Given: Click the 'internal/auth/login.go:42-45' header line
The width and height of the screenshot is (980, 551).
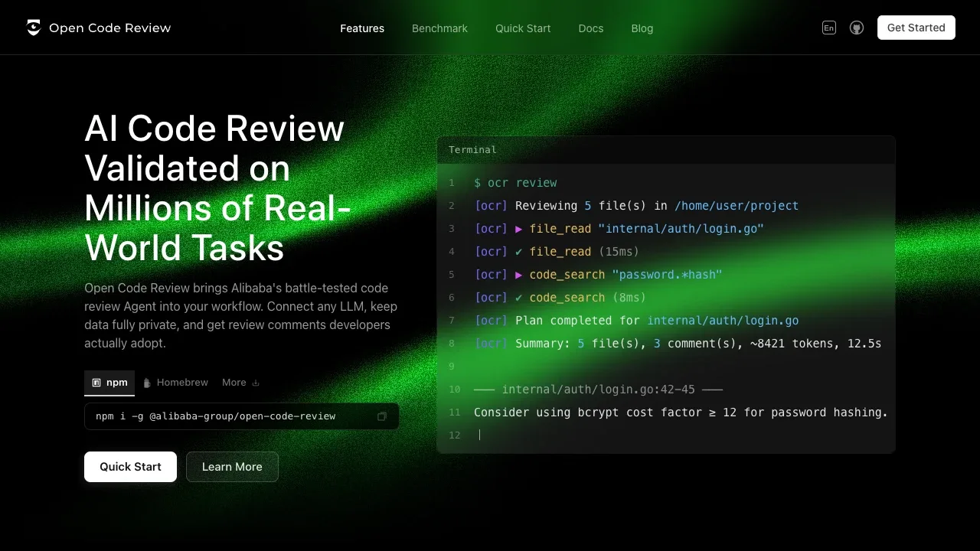Looking at the screenshot, I should tap(598, 390).
